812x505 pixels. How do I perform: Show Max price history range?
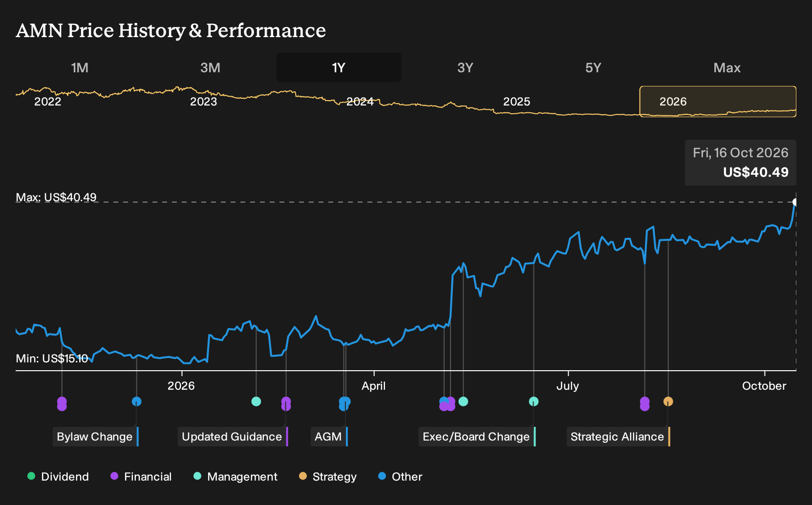click(727, 67)
